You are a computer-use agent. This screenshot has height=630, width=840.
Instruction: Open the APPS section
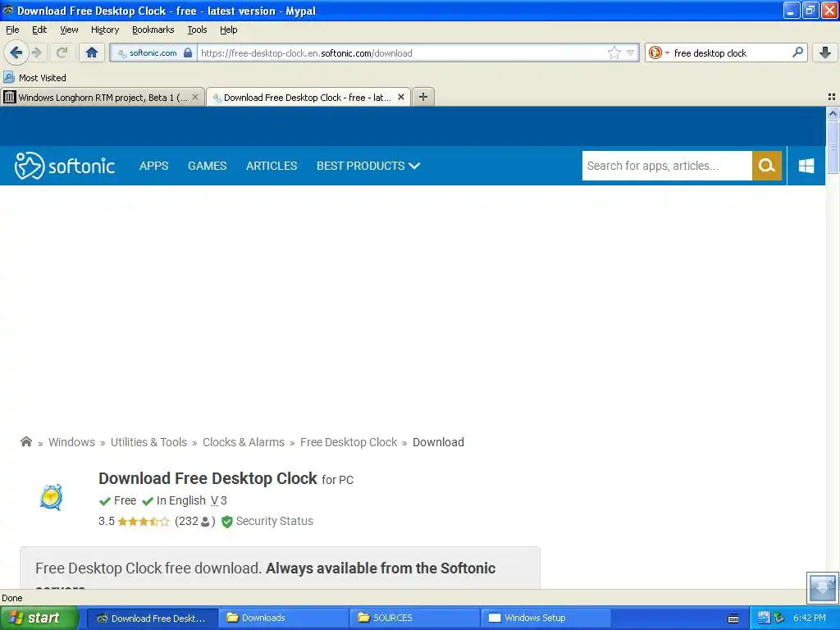click(x=153, y=166)
